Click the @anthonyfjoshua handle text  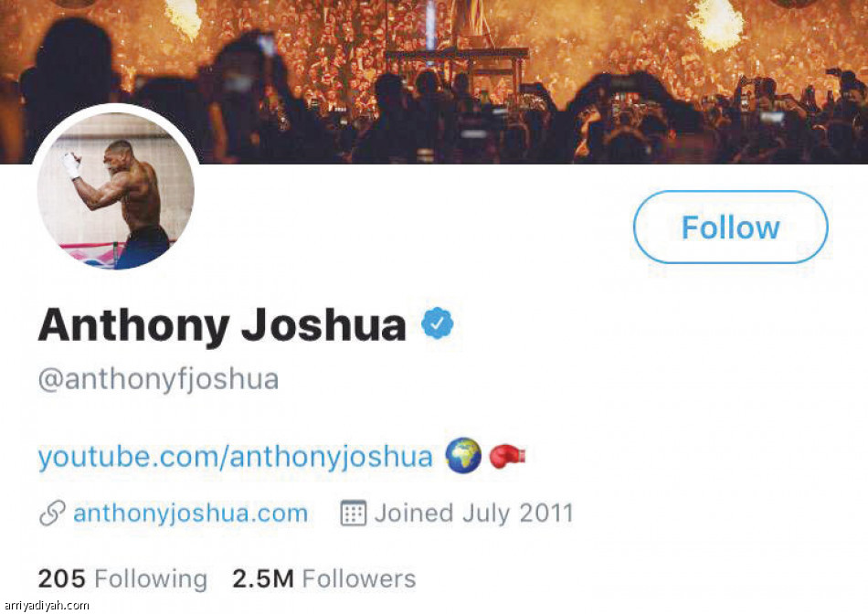pyautogui.click(x=158, y=379)
